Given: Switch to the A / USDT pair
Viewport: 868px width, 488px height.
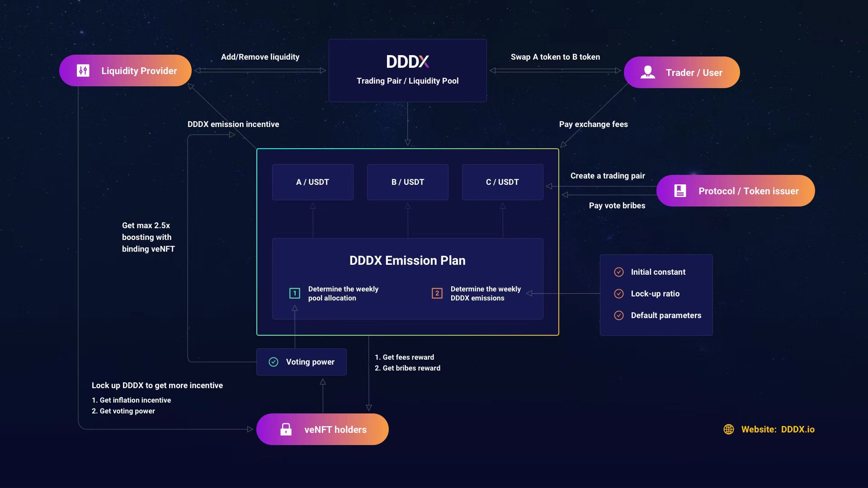Looking at the screenshot, I should pos(312,182).
